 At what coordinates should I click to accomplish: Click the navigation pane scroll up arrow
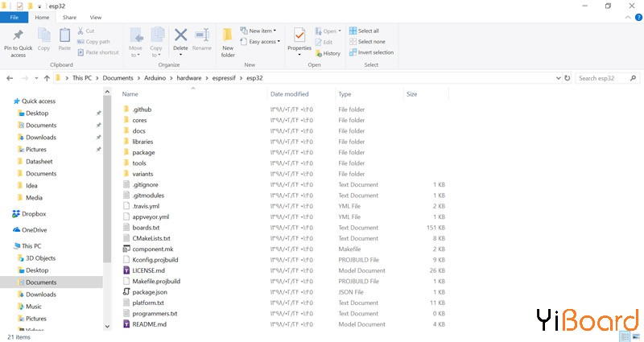point(107,92)
